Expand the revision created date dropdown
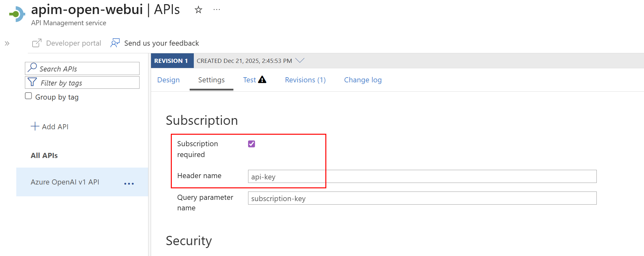 tap(300, 60)
